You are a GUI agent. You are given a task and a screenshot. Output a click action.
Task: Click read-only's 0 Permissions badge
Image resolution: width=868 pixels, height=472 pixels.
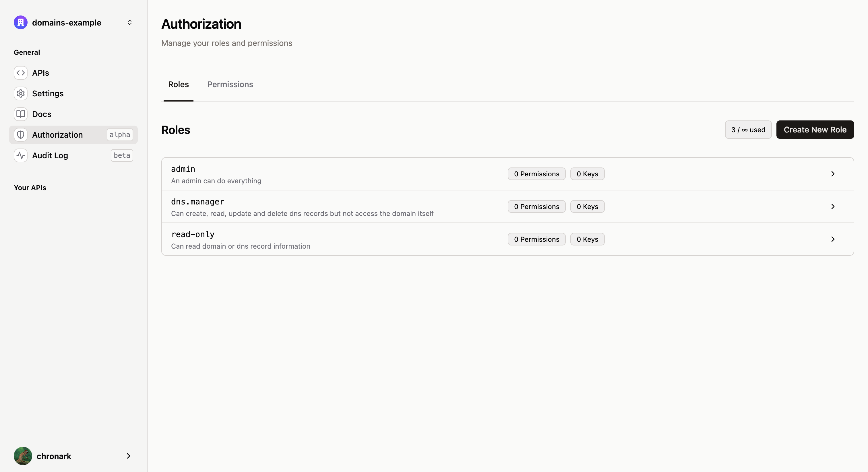tap(536, 239)
